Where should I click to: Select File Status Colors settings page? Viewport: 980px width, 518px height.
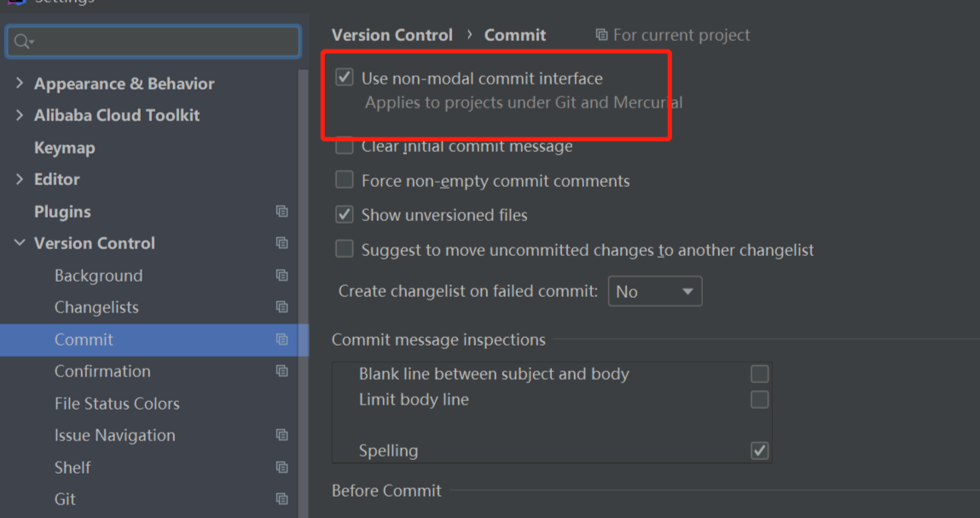pos(117,404)
